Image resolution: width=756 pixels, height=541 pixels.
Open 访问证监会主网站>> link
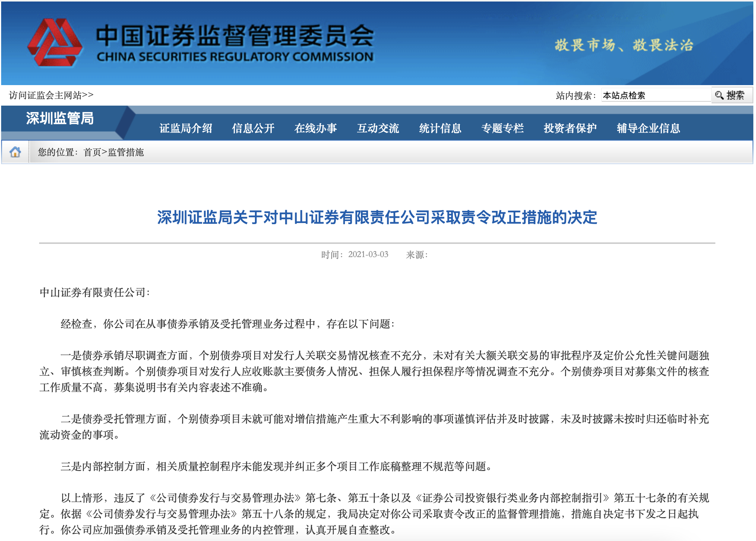point(51,95)
